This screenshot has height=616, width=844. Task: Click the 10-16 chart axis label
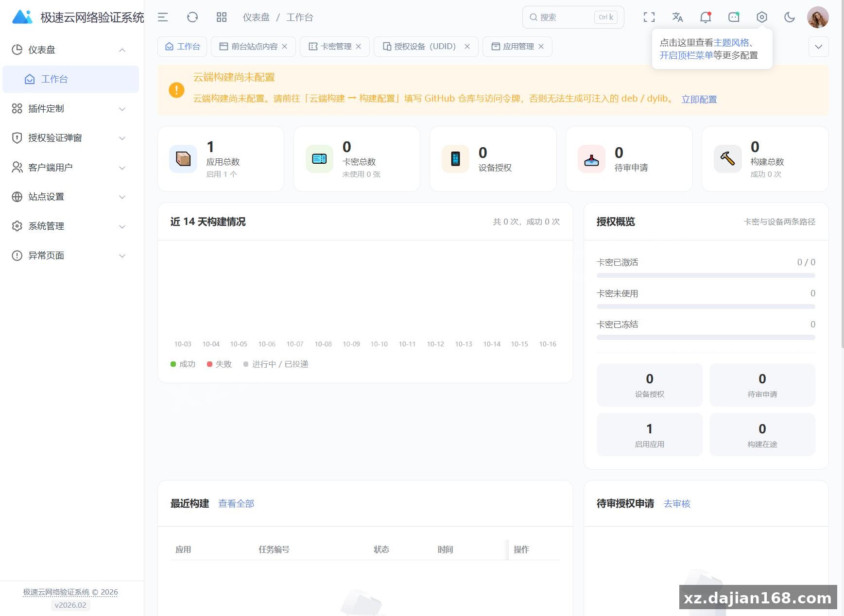[x=548, y=344]
